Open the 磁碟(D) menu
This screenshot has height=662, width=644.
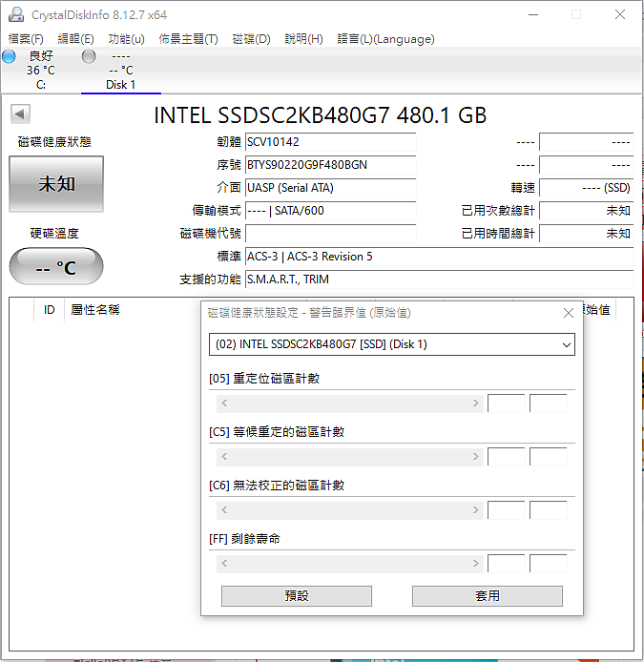[x=251, y=39]
